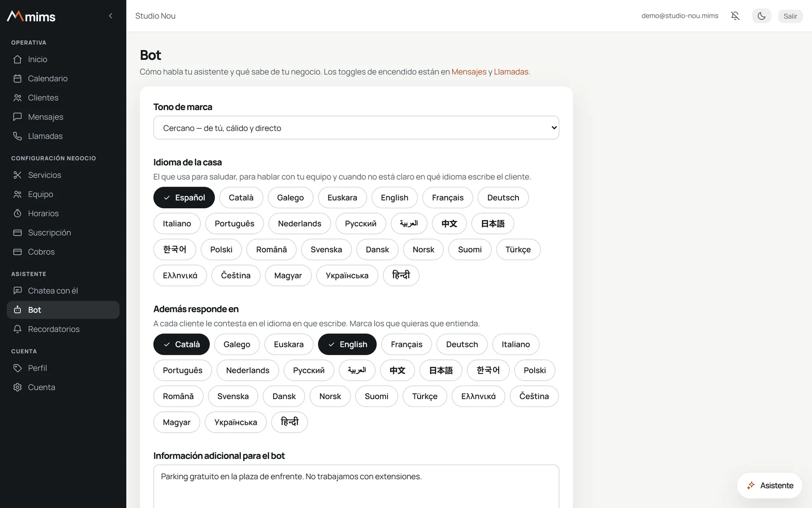Select the Bot sidebar item

[63, 310]
